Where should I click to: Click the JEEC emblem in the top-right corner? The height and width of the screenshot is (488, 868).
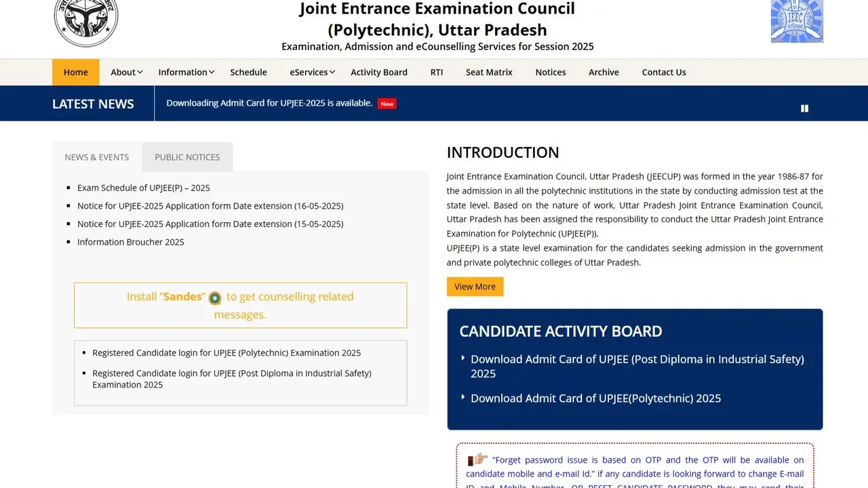[796, 21]
